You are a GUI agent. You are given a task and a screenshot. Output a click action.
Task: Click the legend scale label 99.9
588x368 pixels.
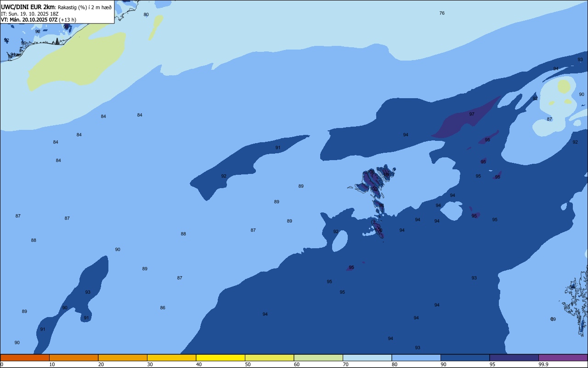click(x=543, y=364)
